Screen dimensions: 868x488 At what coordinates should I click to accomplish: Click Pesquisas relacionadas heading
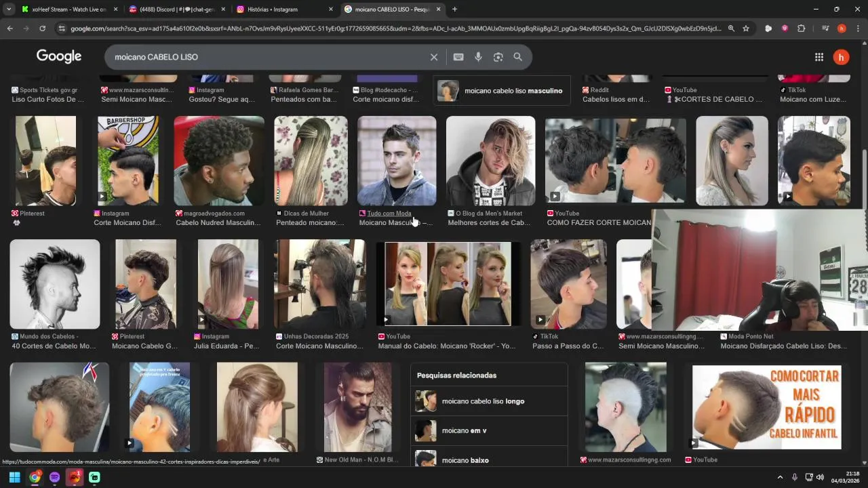point(456,375)
